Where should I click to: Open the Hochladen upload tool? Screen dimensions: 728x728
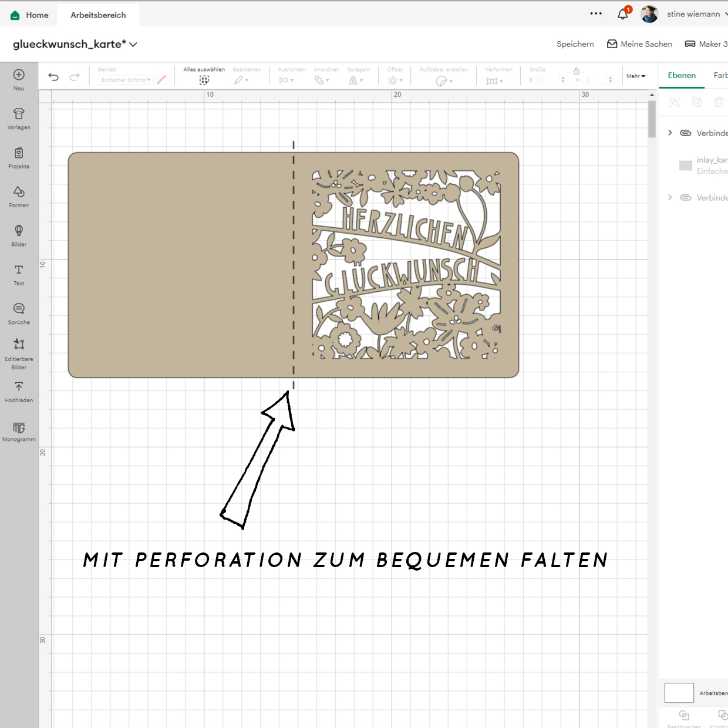click(19, 391)
